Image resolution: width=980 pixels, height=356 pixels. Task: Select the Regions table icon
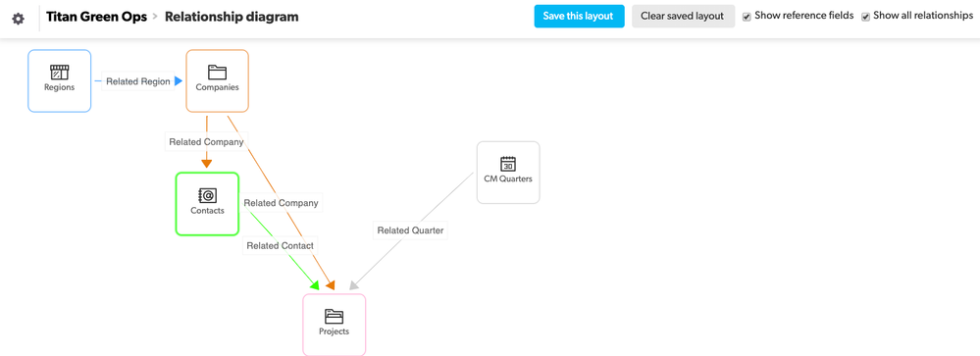click(60, 73)
